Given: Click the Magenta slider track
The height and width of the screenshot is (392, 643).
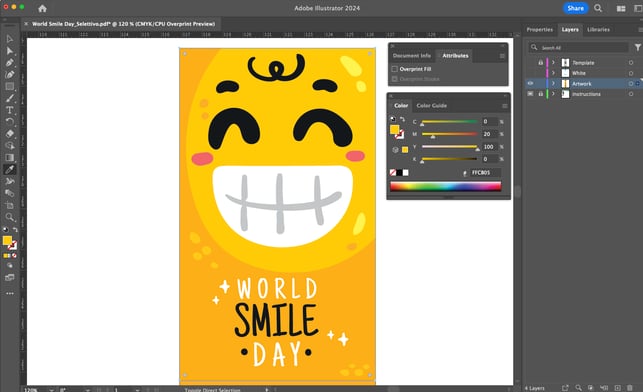Looking at the screenshot, I should [449, 134].
